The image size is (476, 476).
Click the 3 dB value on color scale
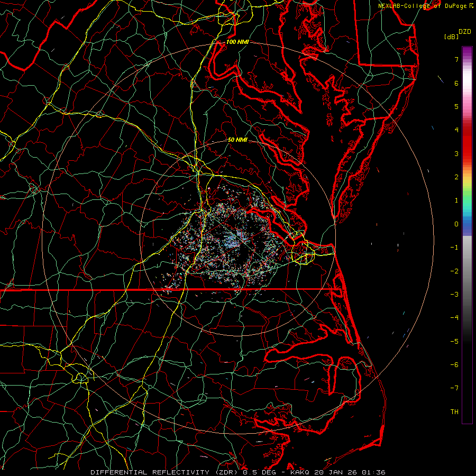click(456, 153)
